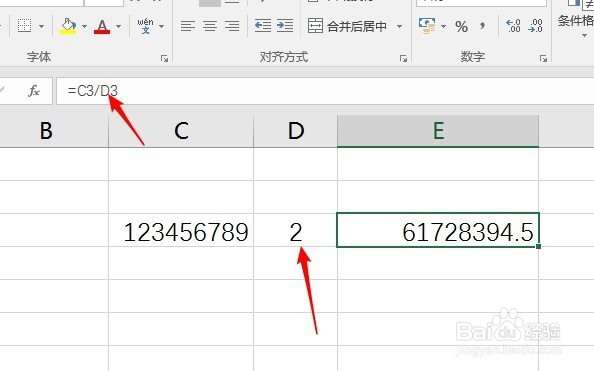The width and height of the screenshot is (594, 371).
Task: Open the phonetic guide dropdown arrow
Action: 162,27
